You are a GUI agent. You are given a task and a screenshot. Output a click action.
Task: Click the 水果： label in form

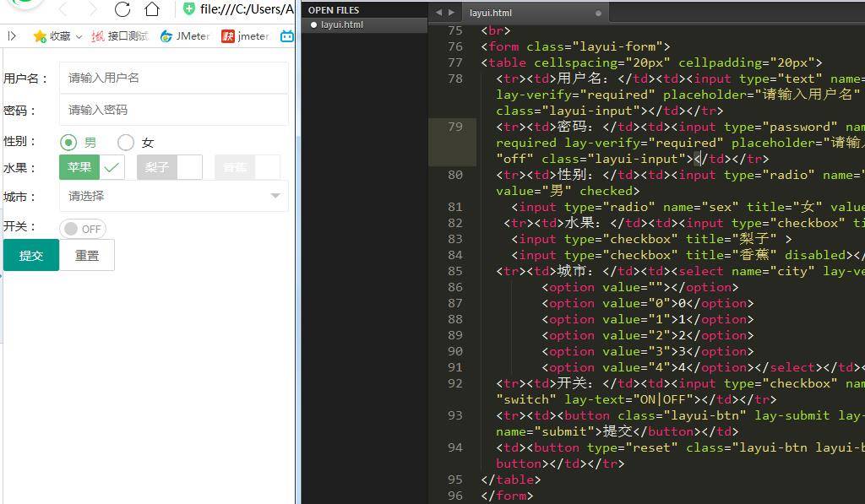click(x=20, y=168)
